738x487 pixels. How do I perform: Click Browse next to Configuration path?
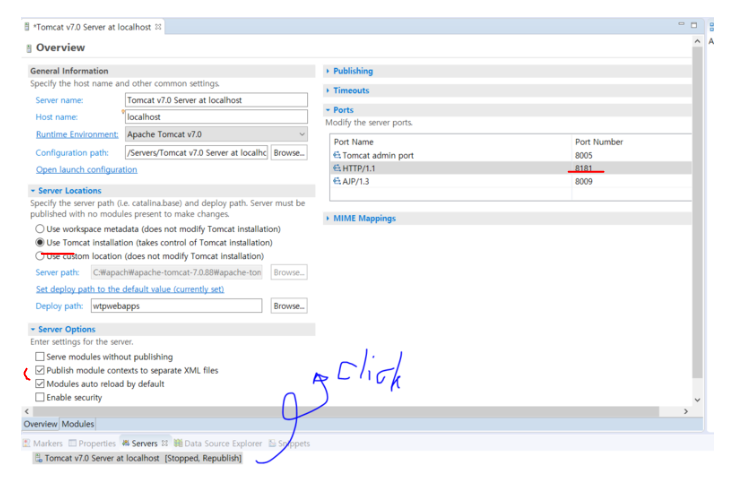tap(289, 153)
